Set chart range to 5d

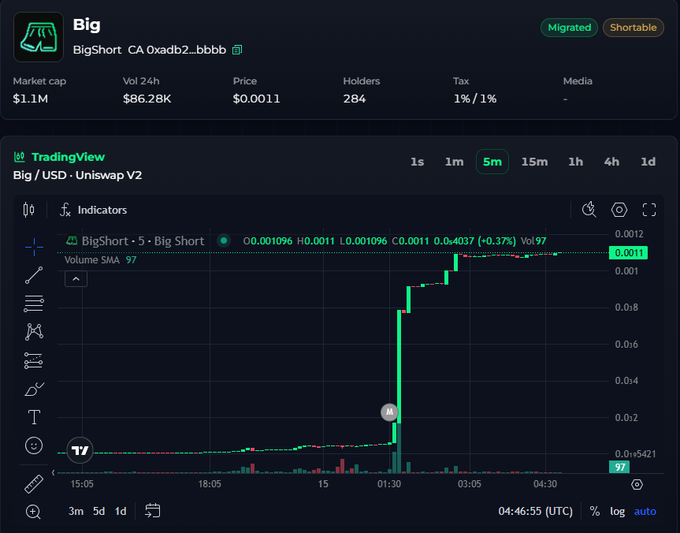tap(99, 511)
